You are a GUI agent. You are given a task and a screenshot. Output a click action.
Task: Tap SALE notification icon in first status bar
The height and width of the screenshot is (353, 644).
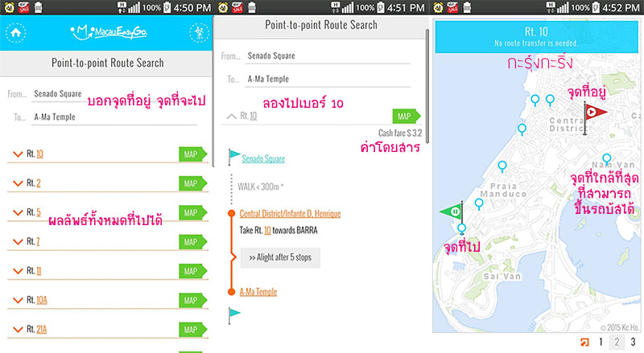click(24, 7)
